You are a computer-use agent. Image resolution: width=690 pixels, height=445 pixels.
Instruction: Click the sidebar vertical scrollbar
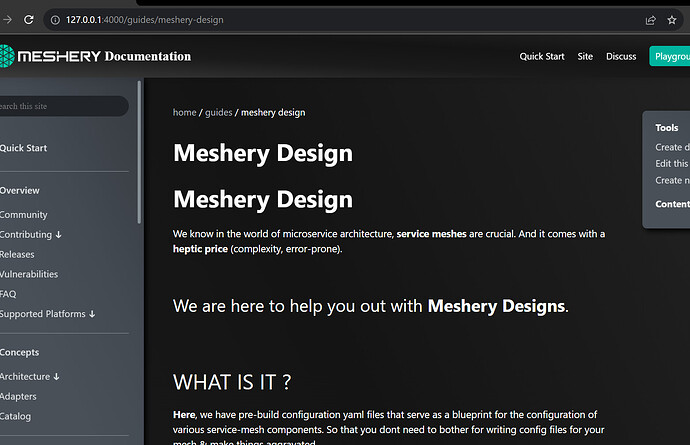139,152
